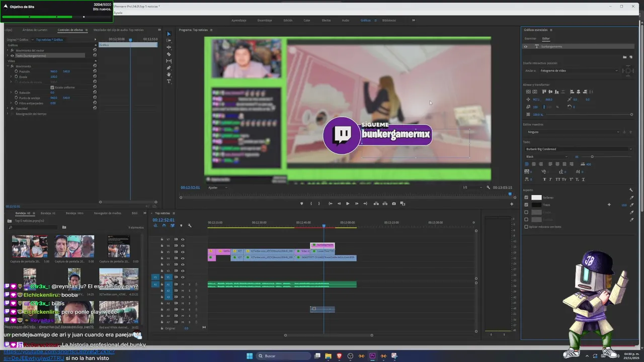Add a marker from Program monitor controls
Viewport: 644px width, 362px height.
tap(301, 204)
